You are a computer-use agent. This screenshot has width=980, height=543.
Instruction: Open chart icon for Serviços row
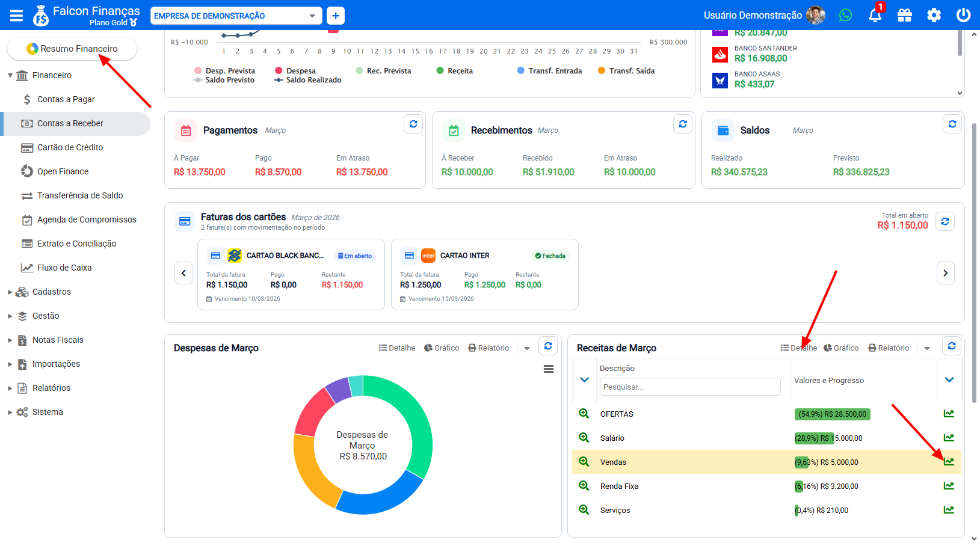[949, 510]
